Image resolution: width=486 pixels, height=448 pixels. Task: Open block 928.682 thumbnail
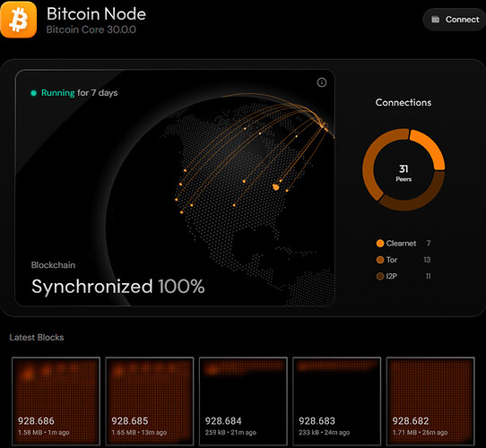coord(430,401)
